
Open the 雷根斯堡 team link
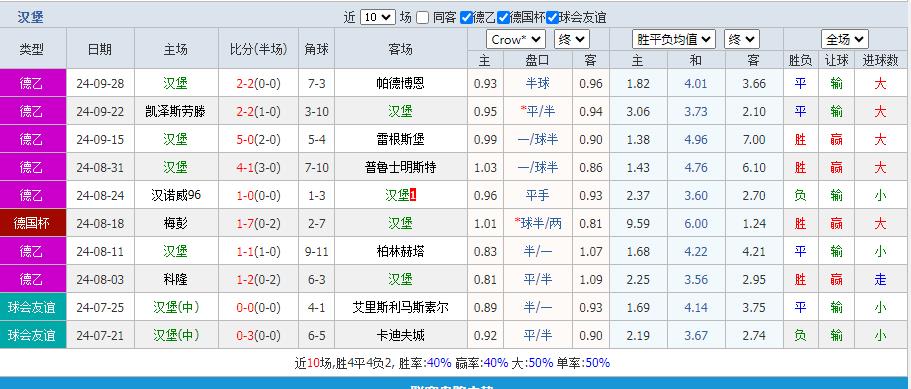point(400,139)
